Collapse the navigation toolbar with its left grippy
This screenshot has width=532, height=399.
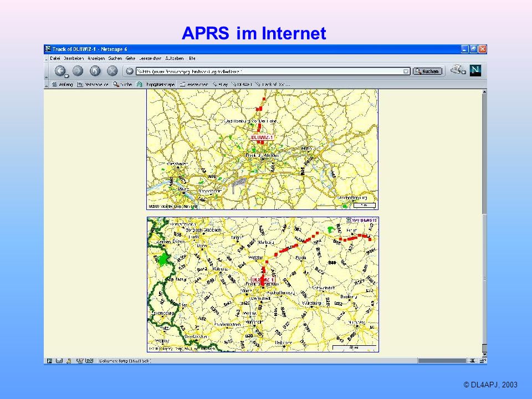click(x=47, y=71)
